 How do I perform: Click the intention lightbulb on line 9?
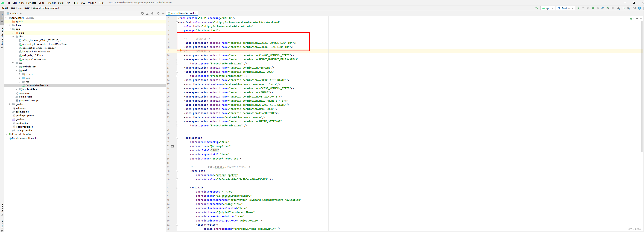coord(180,51)
